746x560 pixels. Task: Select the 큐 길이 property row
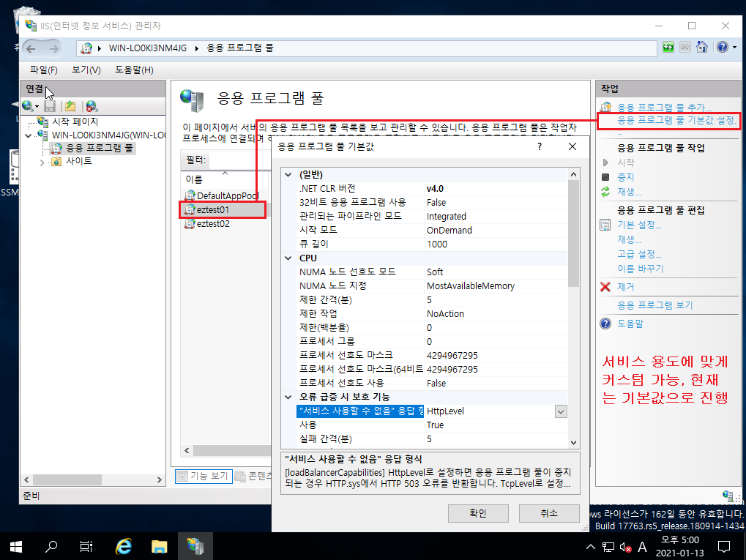(x=431, y=244)
